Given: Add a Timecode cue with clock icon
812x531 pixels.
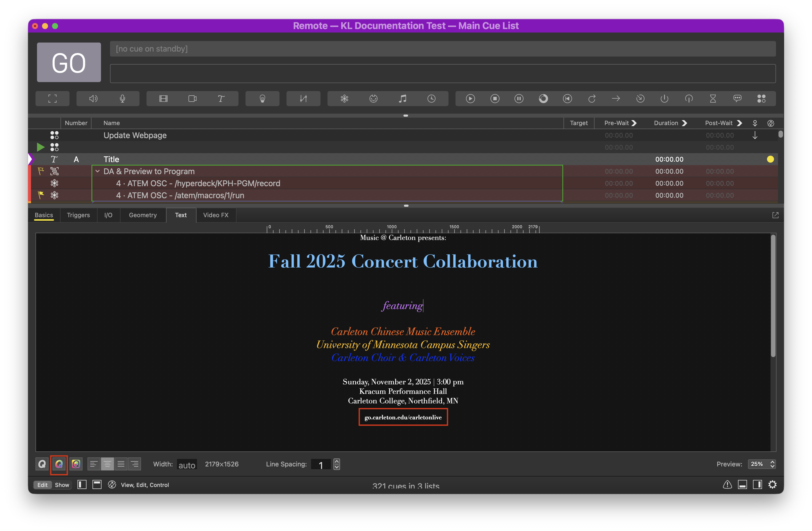Looking at the screenshot, I should [431, 99].
